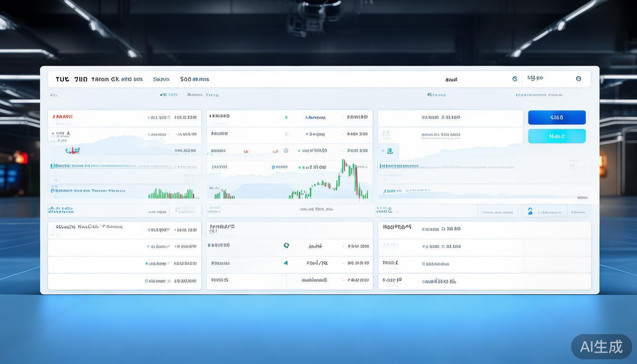Image resolution: width=637 pixels, height=364 pixels.
Task: Click the clock icon at the top right
Action: point(579,79)
